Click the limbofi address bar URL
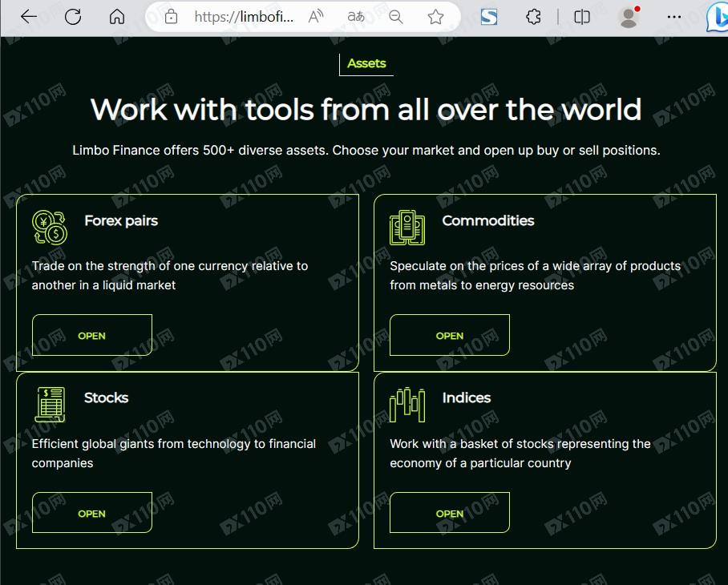728x585 pixels. pyautogui.click(x=244, y=17)
